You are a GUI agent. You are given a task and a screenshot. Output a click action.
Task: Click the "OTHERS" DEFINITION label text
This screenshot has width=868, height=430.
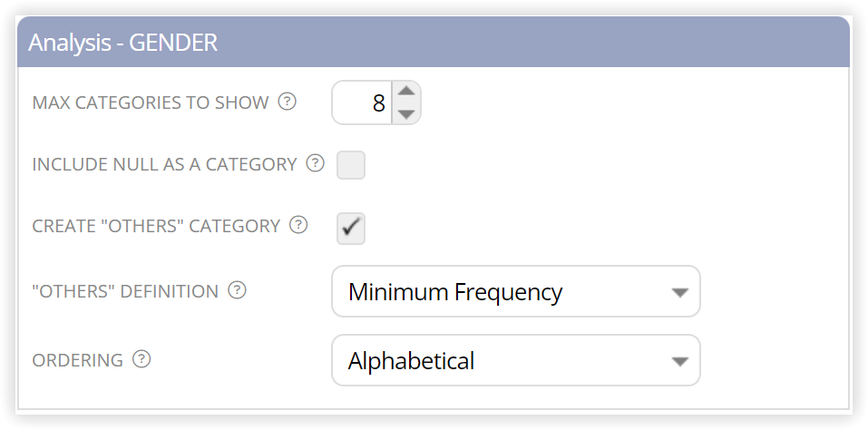click(x=126, y=291)
